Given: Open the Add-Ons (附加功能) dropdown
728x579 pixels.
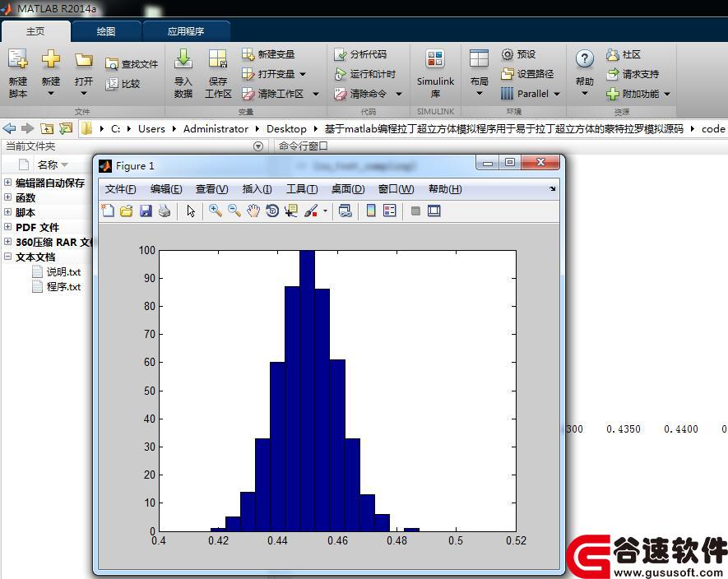Looking at the screenshot, I should (x=667, y=95).
